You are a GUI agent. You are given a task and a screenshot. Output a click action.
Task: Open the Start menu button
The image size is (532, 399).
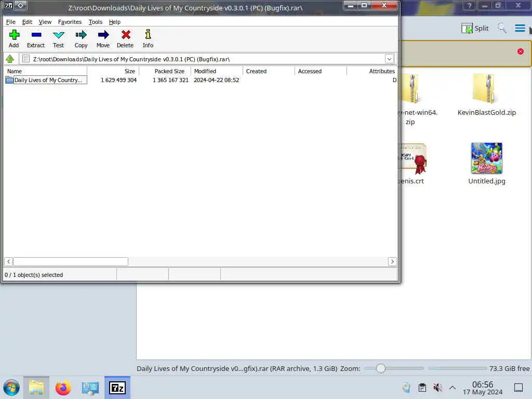[11, 388]
